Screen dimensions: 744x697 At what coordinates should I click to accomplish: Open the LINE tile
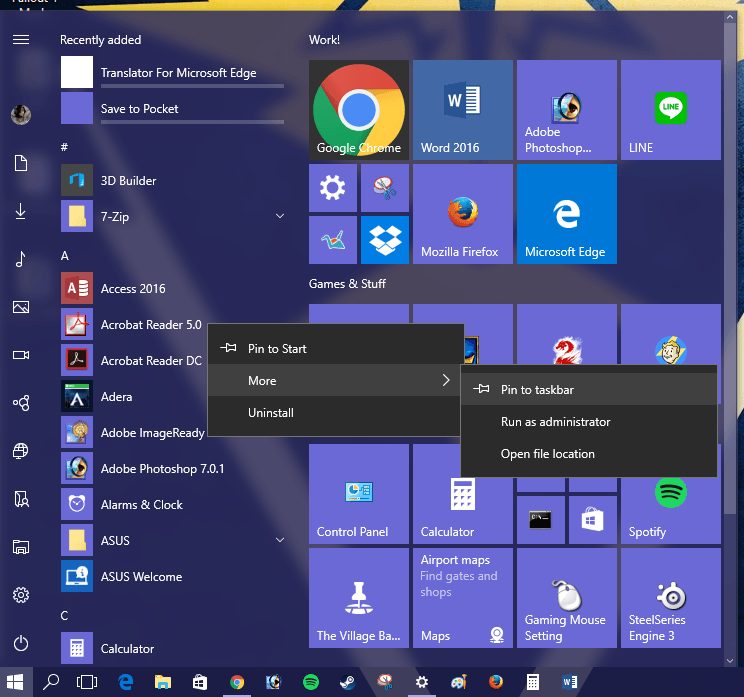coord(670,109)
